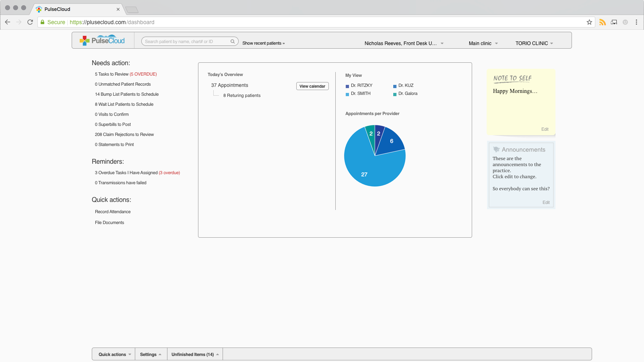
Task: Open the Chrome three-dot menu
Action: click(x=636, y=22)
